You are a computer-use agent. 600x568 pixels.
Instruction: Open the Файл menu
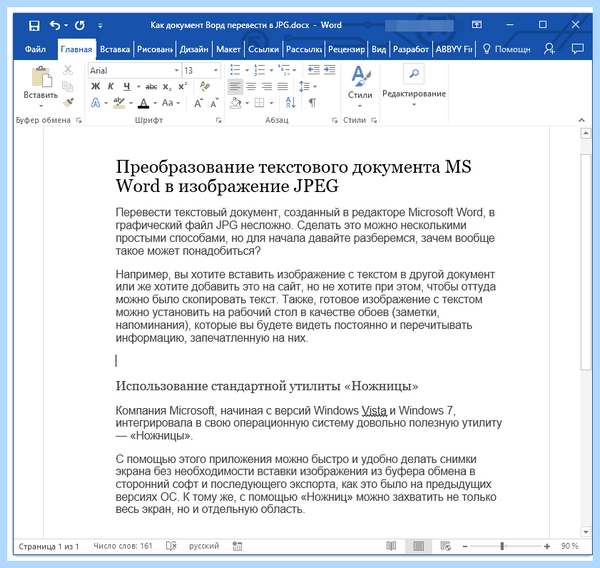(x=35, y=49)
